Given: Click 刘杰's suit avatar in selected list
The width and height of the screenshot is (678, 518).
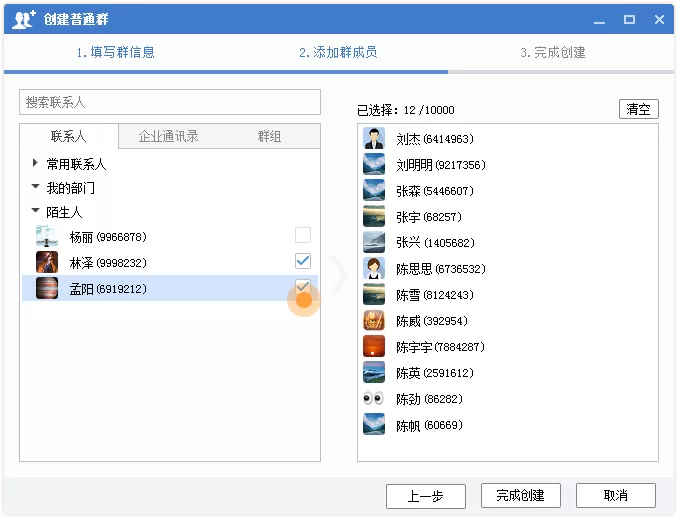Looking at the screenshot, I should click(374, 138).
